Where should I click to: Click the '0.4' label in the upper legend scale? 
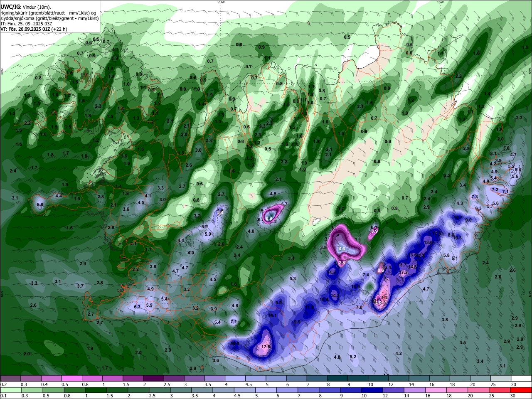(x=44, y=384)
